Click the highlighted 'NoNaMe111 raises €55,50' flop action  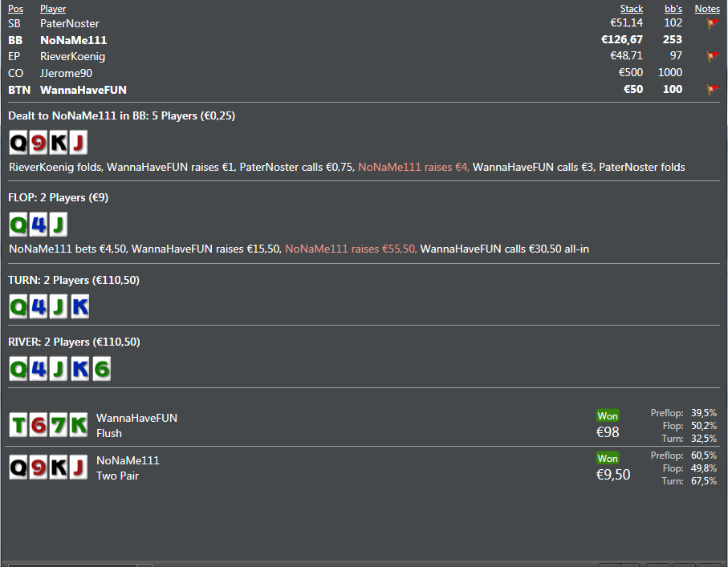pyautogui.click(x=351, y=249)
